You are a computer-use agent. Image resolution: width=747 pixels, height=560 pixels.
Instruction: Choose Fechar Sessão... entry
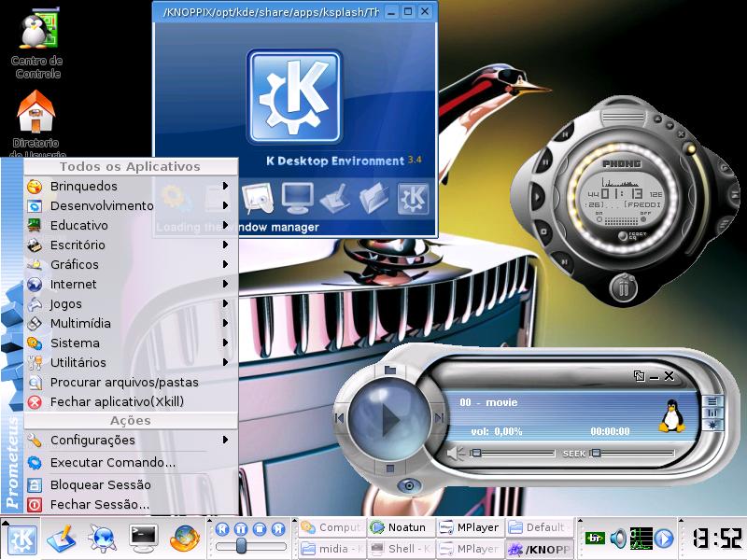[x=131, y=504]
